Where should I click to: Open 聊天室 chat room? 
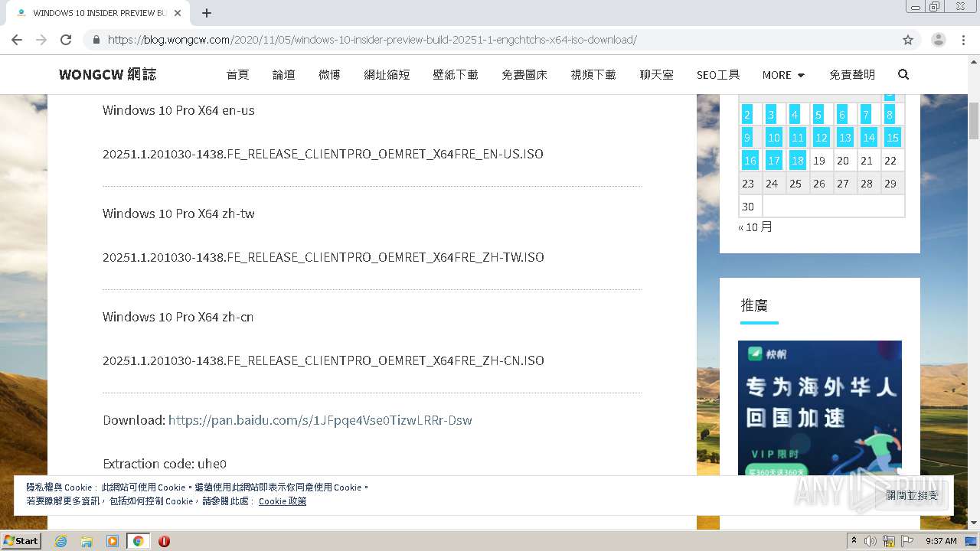tap(657, 75)
